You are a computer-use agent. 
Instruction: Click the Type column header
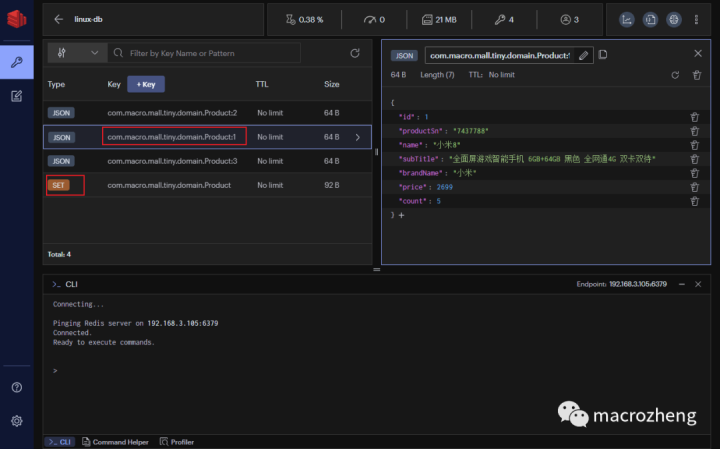[x=56, y=84]
